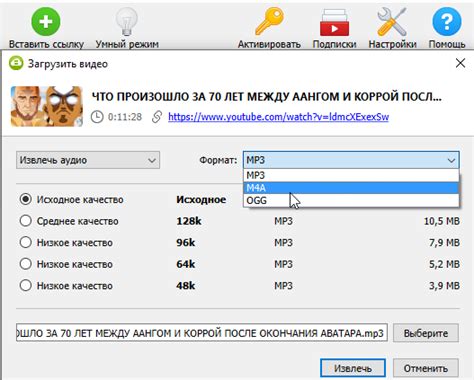Click the green app icon beside Загрузить видео
The width and height of the screenshot is (474, 380).
tap(16, 63)
